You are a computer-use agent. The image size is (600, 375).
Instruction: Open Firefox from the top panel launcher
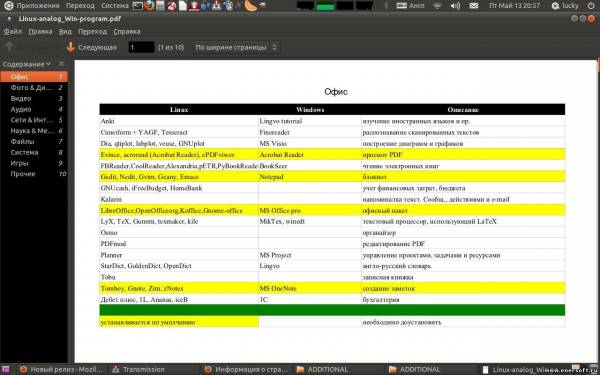click(149, 6)
